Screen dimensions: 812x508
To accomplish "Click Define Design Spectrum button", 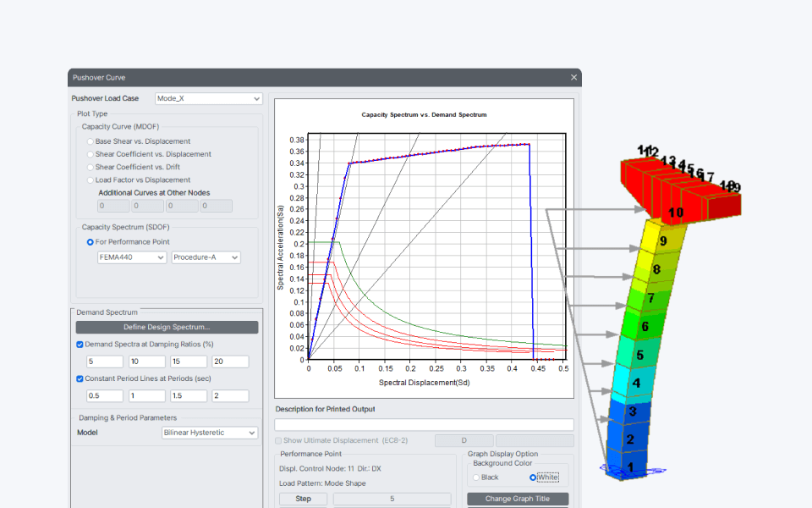I will 167,327.
